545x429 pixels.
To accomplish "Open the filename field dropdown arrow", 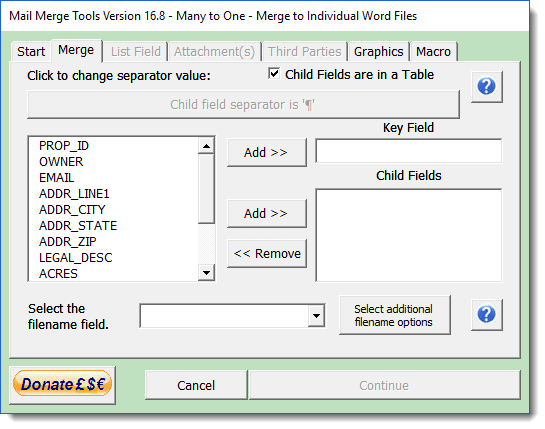I will [x=316, y=316].
